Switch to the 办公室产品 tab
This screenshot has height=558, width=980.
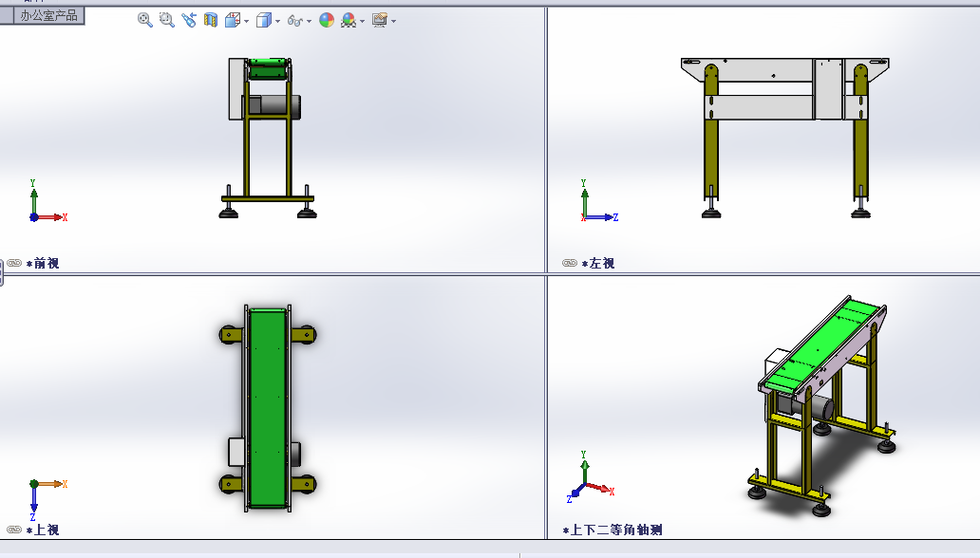48,15
